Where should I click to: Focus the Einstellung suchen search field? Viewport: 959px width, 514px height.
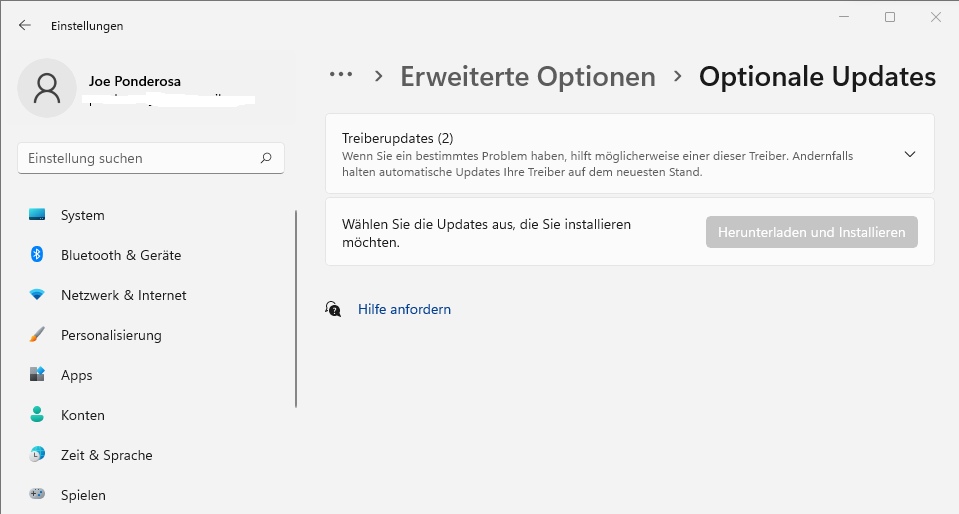click(x=140, y=158)
